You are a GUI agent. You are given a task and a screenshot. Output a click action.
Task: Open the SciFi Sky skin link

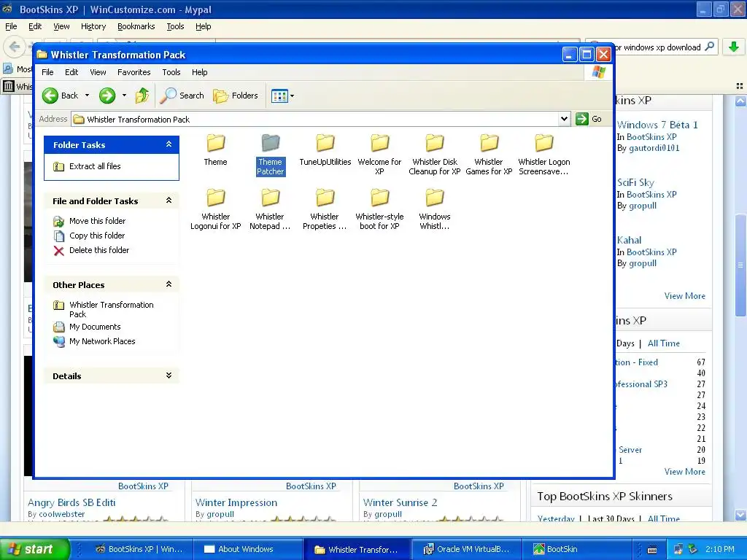coord(635,182)
